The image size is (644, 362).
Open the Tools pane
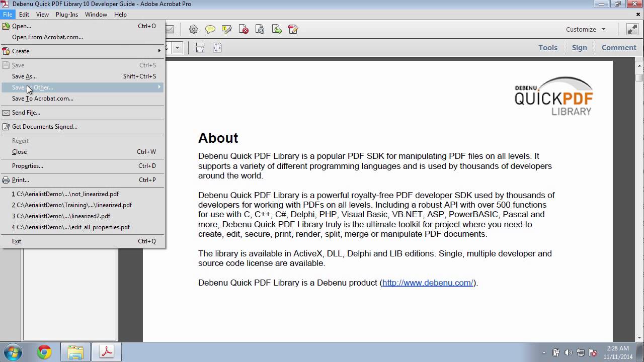pyautogui.click(x=548, y=48)
